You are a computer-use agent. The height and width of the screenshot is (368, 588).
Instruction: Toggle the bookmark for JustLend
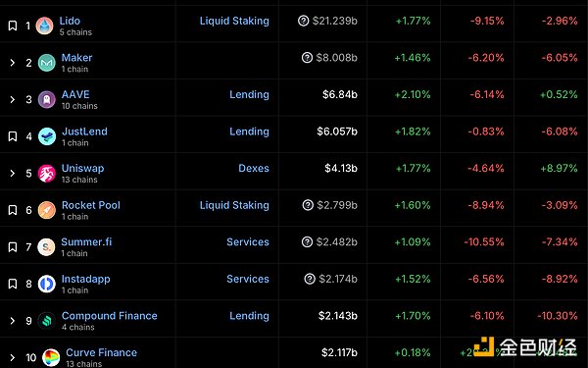pos(13,136)
